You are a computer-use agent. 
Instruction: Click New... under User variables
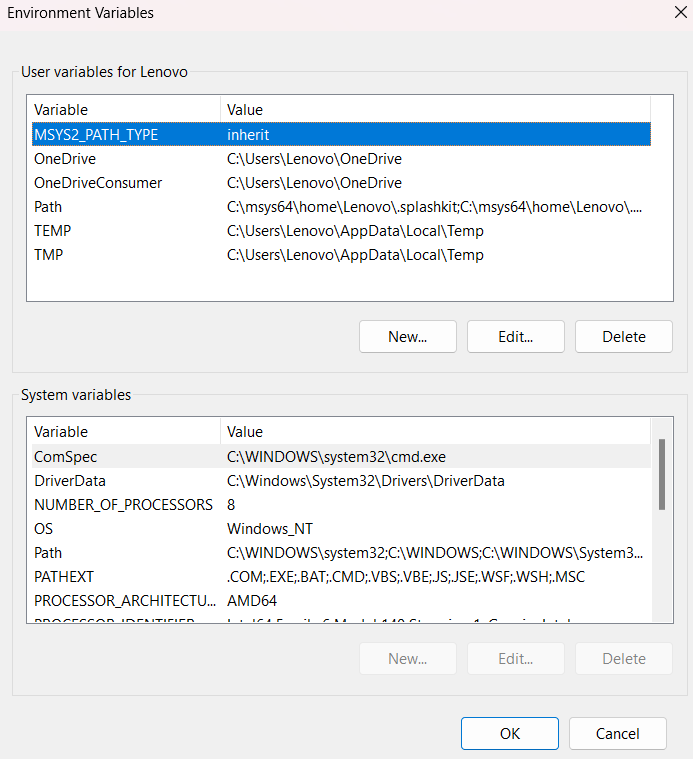click(407, 336)
